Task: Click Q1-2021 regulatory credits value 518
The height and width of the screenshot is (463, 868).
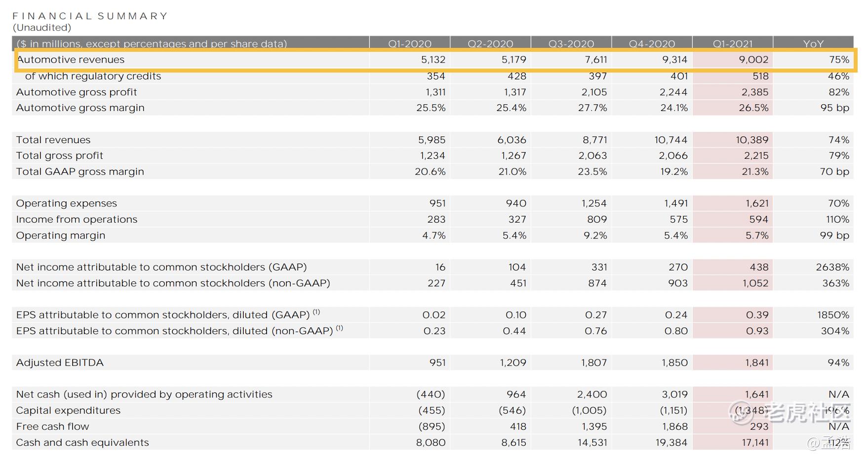Action: 760,76
